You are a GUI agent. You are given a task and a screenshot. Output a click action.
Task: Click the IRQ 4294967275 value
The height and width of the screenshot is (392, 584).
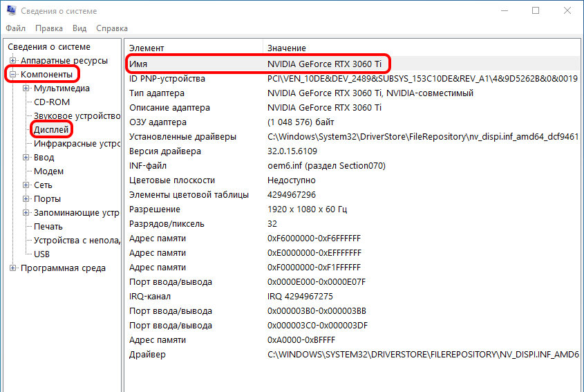300,297
